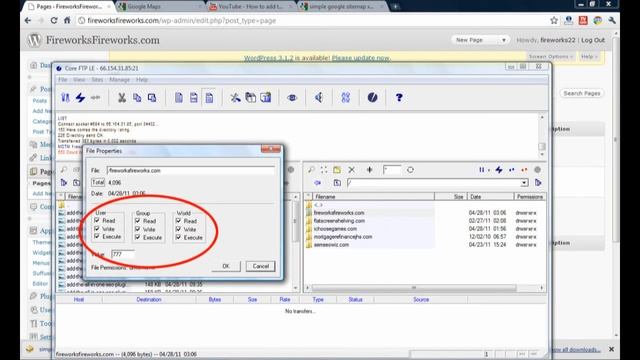Click the Paste icon in Core FTP toolbar

click(152, 98)
